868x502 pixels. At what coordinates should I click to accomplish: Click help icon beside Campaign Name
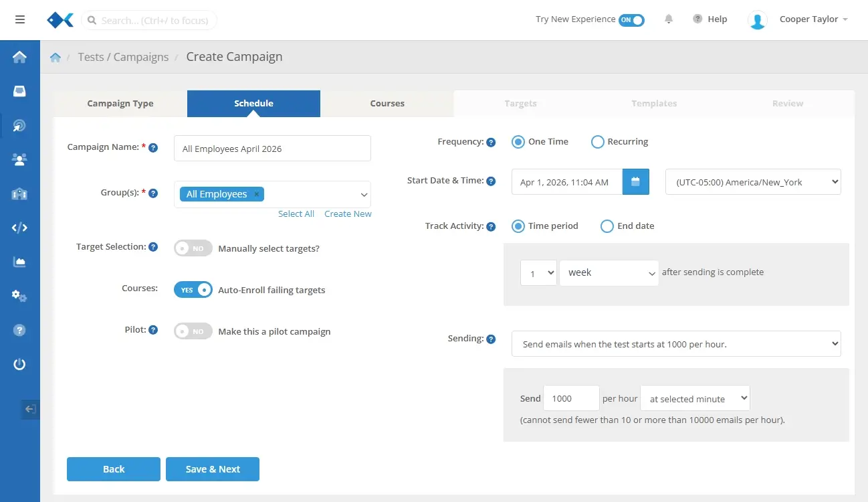pos(153,147)
